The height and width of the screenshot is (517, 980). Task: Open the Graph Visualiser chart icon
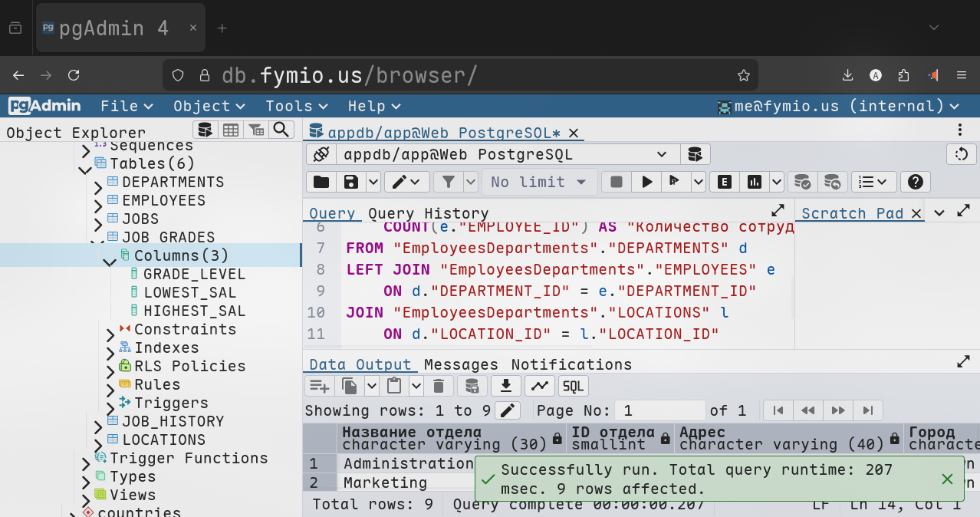pos(540,386)
